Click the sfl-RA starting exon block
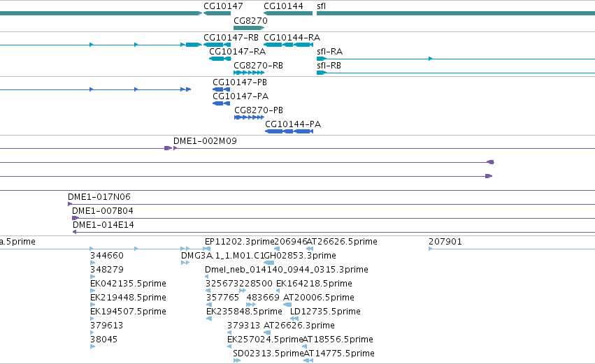 (x=322, y=59)
